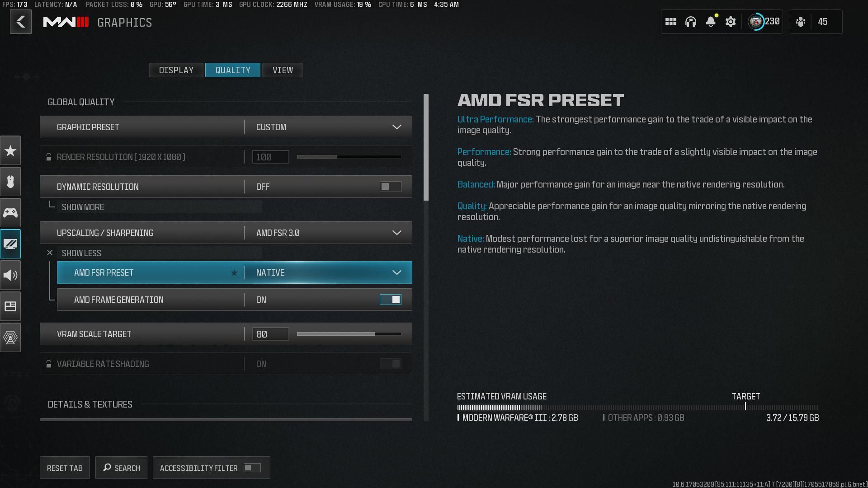This screenshot has height=488, width=868.
Task: Click the notifications bell icon
Action: pyautogui.click(x=711, y=21)
